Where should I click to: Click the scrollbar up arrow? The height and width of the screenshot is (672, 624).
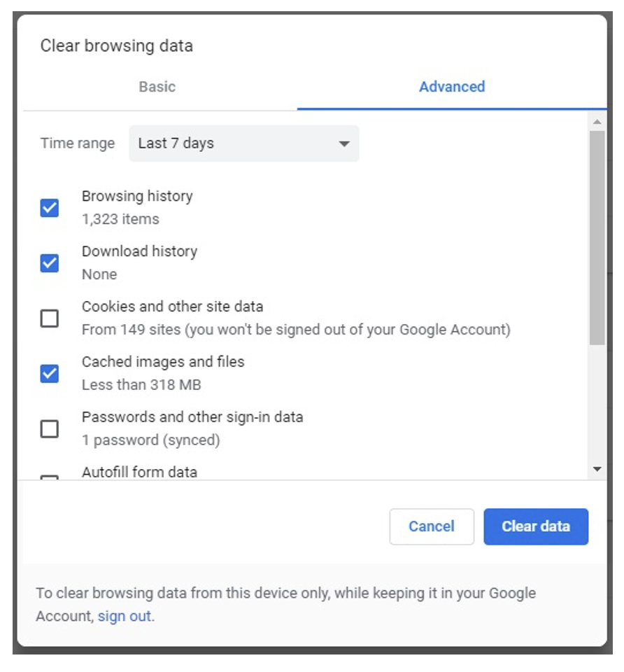[x=597, y=122]
